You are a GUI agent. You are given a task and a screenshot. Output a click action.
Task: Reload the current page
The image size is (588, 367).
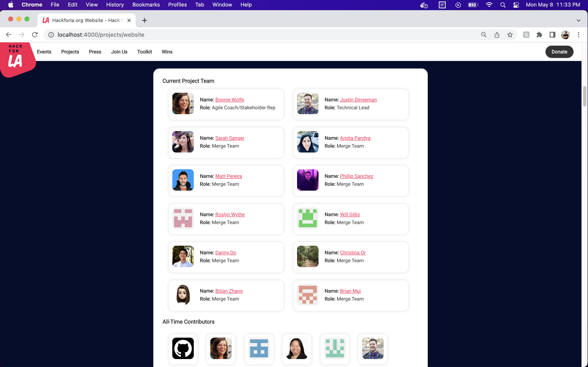[x=35, y=35]
